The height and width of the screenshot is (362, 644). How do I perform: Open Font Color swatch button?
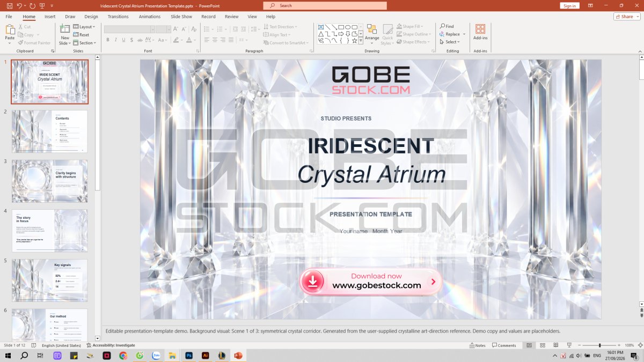[188, 40]
